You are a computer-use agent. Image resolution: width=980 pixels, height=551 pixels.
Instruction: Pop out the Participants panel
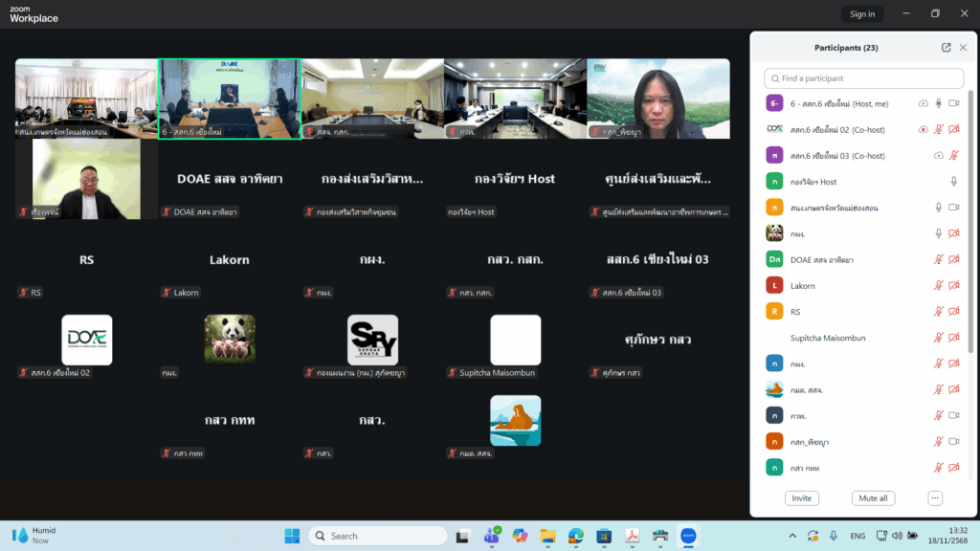pyautogui.click(x=946, y=48)
